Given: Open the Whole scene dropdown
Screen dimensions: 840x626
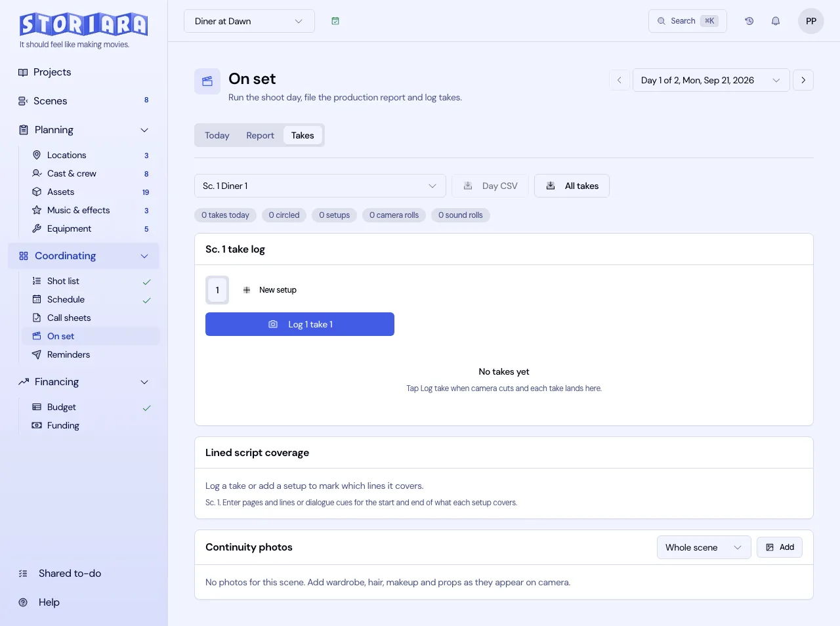Looking at the screenshot, I should pos(703,547).
